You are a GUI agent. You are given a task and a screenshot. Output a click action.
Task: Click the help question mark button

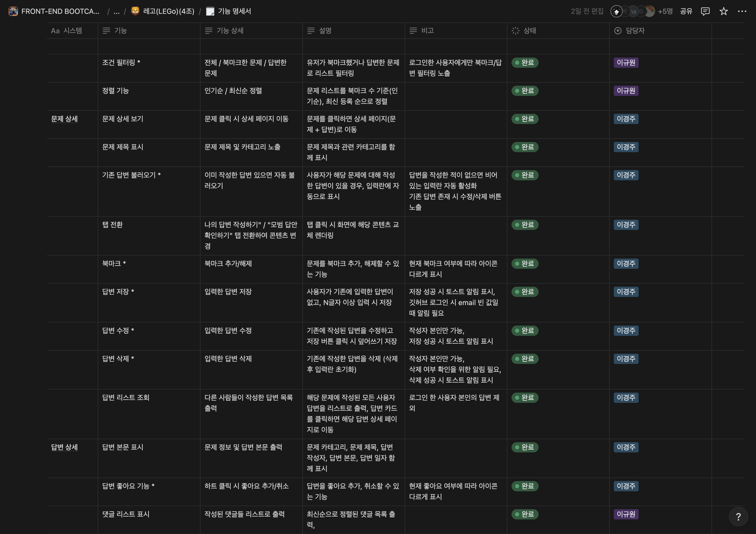(x=738, y=517)
